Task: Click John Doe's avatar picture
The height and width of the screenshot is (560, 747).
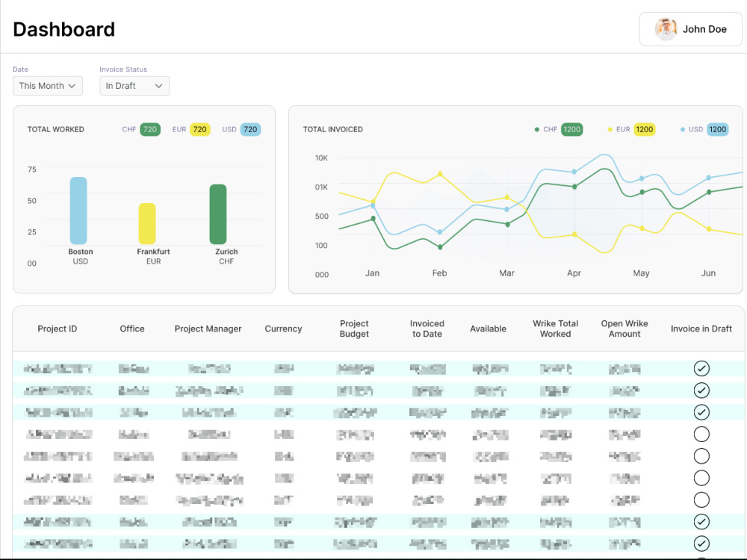Action: coord(666,29)
